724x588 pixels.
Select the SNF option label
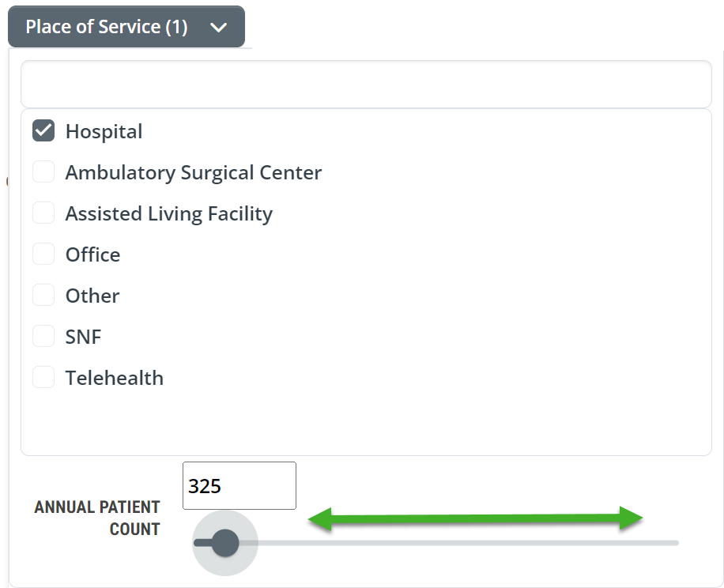click(x=83, y=337)
